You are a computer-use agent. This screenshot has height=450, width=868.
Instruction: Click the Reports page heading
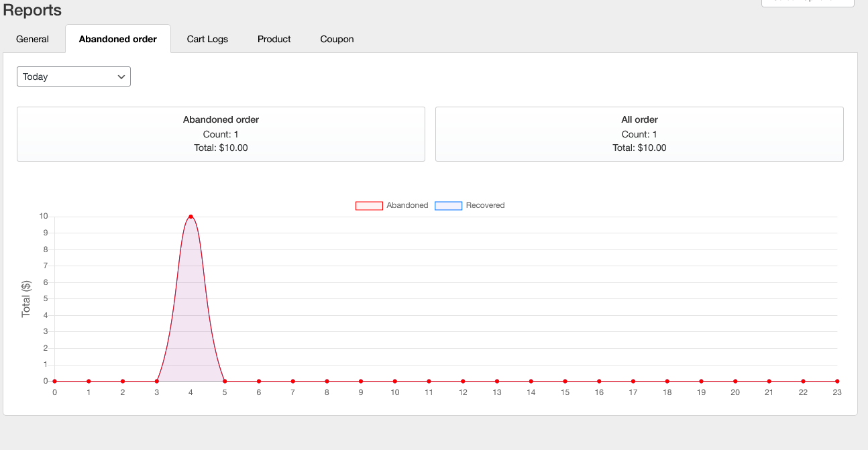[32, 10]
